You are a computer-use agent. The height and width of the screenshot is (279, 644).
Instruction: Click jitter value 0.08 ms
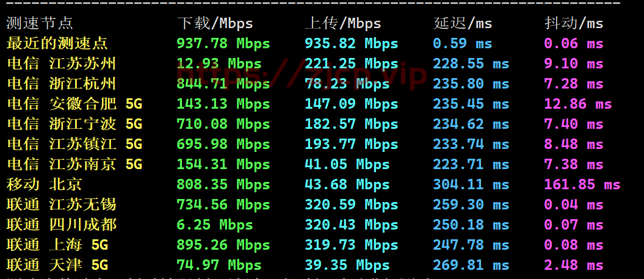[574, 245]
